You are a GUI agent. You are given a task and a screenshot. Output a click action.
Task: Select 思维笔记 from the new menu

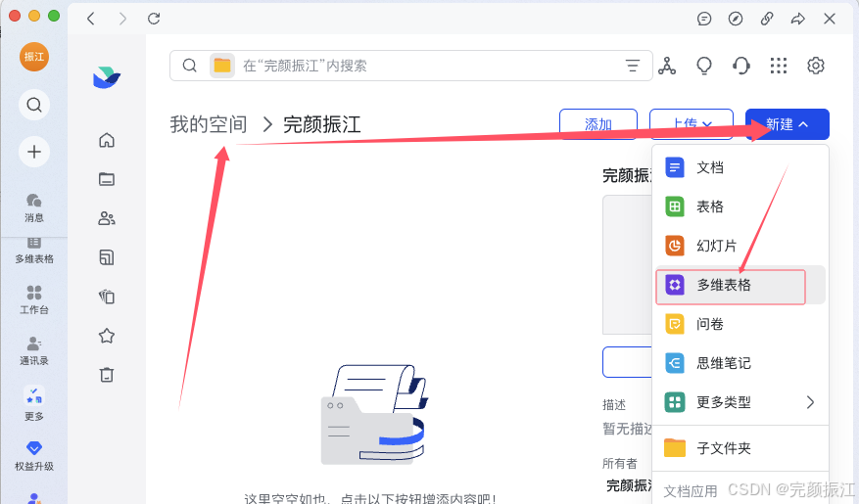(x=740, y=363)
